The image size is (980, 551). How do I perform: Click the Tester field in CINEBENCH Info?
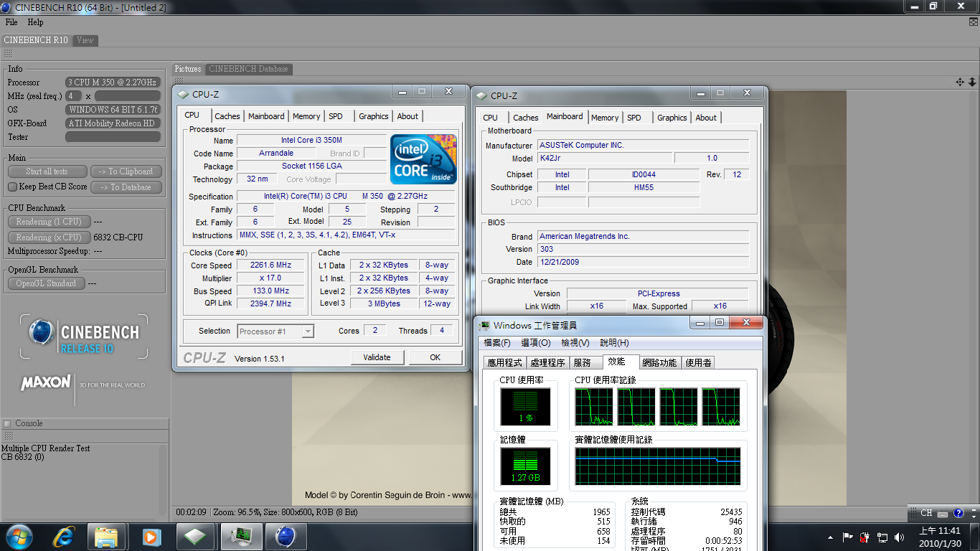(x=113, y=137)
